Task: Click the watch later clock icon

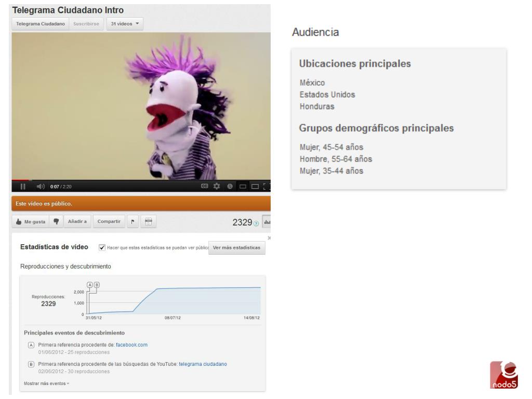Action: coord(230,187)
